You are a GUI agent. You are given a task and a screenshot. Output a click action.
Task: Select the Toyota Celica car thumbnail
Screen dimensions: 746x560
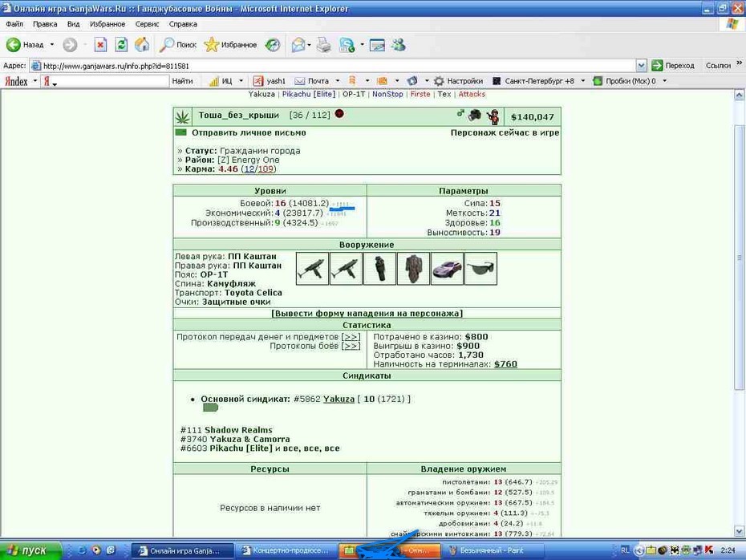tap(447, 269)
